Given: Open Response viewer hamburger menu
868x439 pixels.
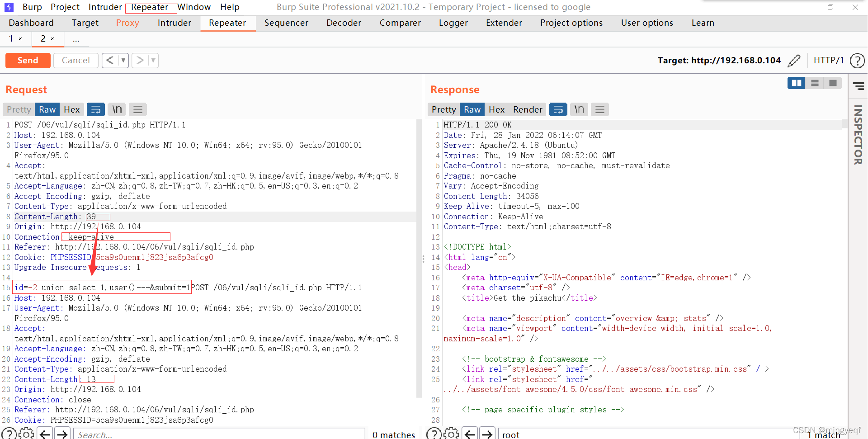Looking at the screenshot, I should 600,109.
